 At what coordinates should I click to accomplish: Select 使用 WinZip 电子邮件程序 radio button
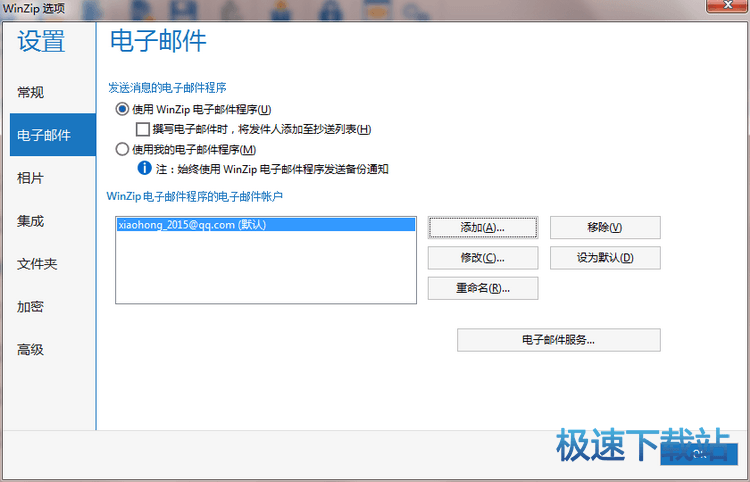tap(123, 109)
